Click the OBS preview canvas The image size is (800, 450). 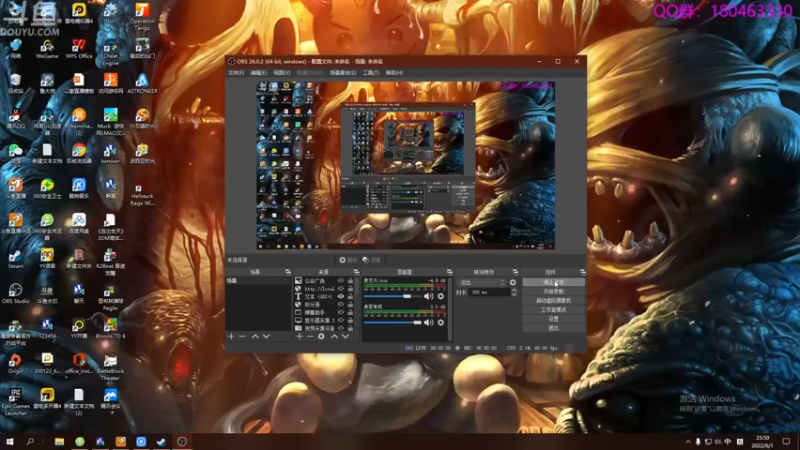pyautogui.click(x=406, y=165)
